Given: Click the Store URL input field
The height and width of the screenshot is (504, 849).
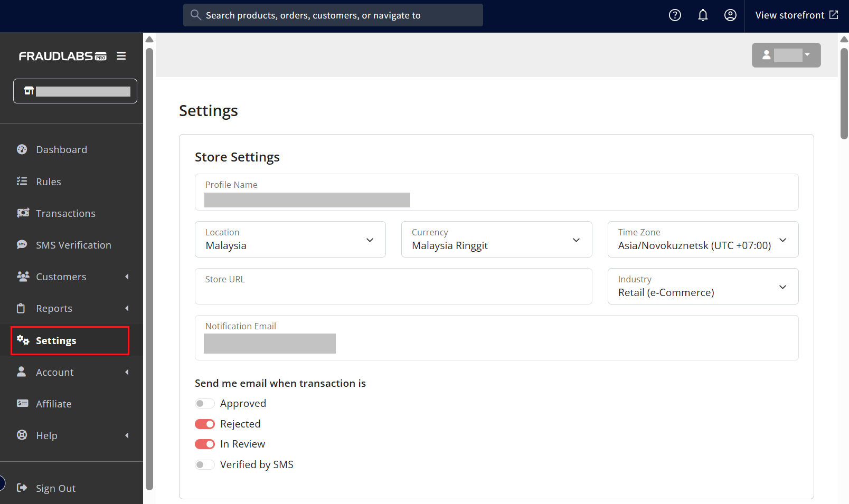Looking at the screenshot, I should coord(393,287).
